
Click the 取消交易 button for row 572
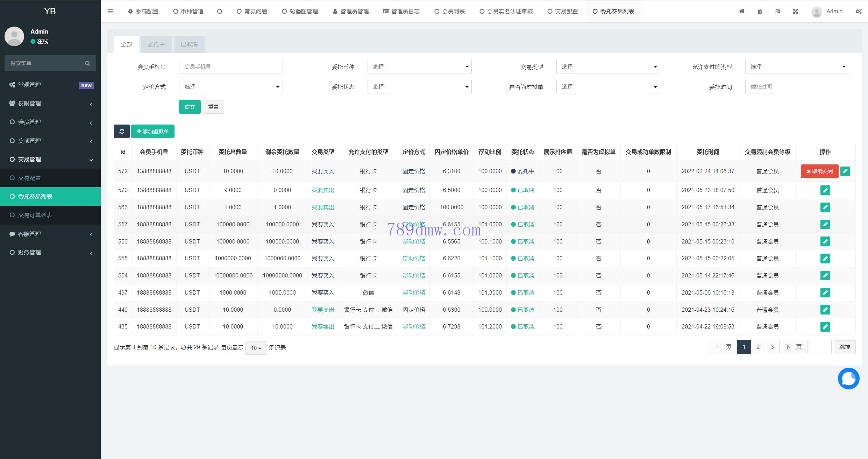pyautogui.click(x=819, y=171)
